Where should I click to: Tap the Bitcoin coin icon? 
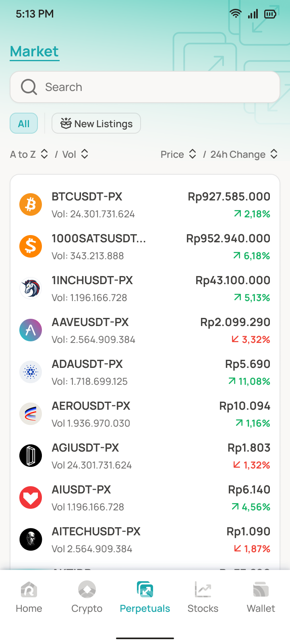pyautogui.click(x=31, y=204)
